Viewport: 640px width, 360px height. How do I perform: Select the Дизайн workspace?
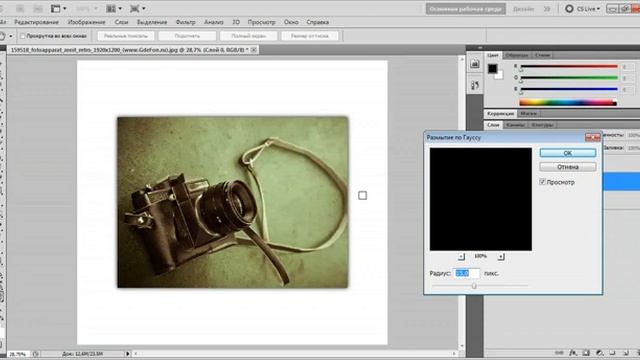tap(524, 9)
